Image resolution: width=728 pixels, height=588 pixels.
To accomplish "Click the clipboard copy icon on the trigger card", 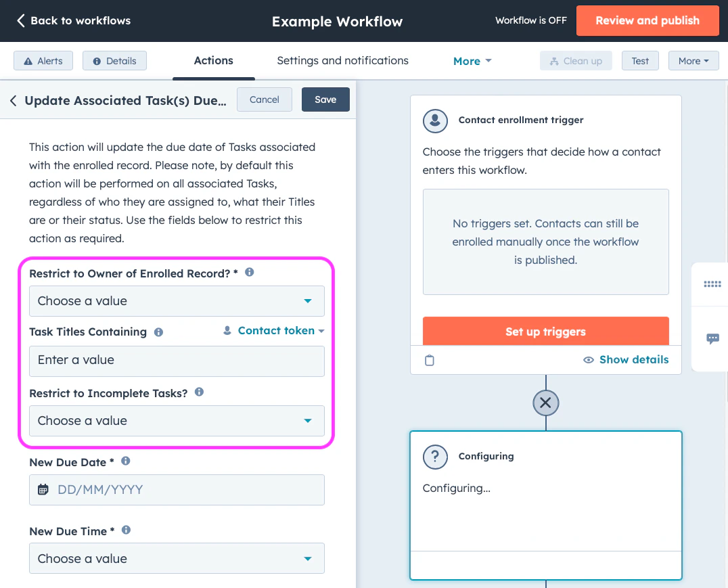I will pyautogui.click(x=430, y=360).
